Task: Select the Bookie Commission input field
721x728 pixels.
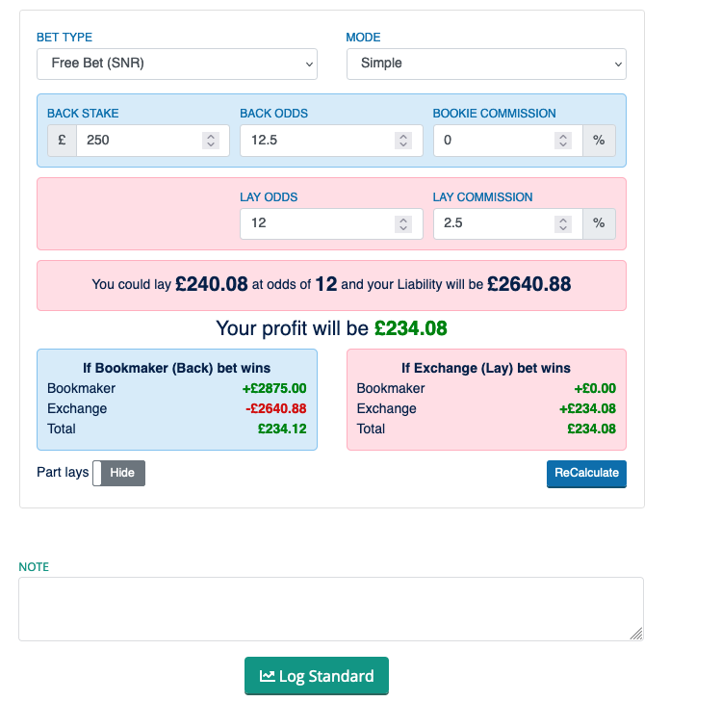Action: tap(493, 141)
